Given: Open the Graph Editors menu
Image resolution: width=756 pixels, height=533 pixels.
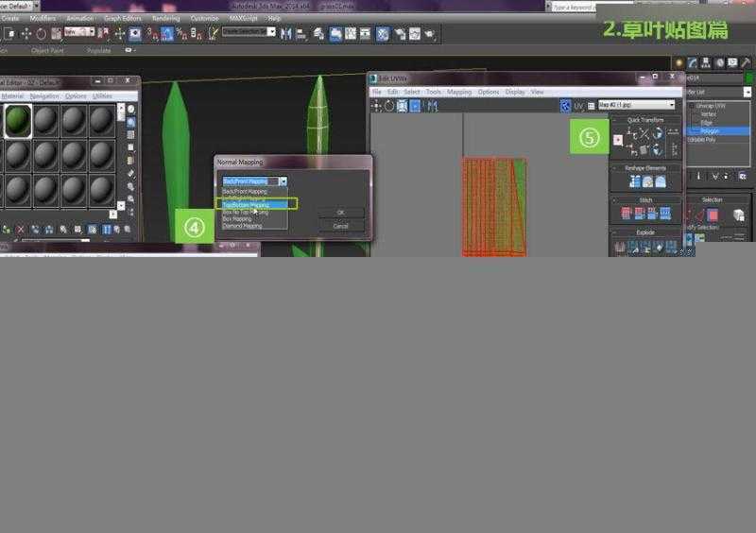Looking at the screenshot, I should pyautogui.click(x=123, y=18).
